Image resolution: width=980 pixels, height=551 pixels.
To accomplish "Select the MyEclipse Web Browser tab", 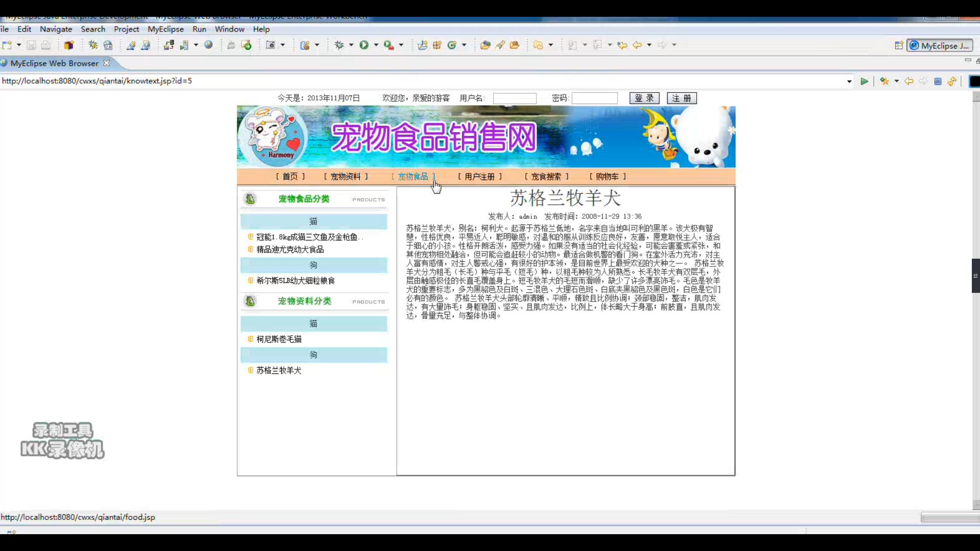I will coord(55,63).
